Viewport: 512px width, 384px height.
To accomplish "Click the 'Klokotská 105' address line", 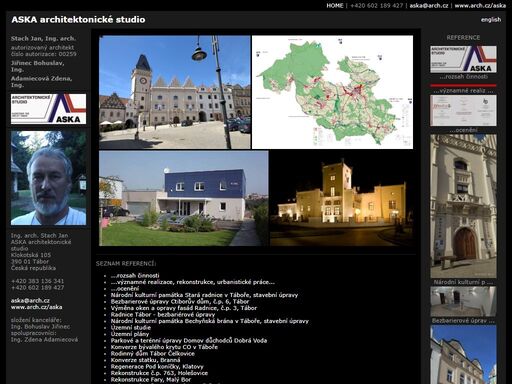I will point(31,255).
